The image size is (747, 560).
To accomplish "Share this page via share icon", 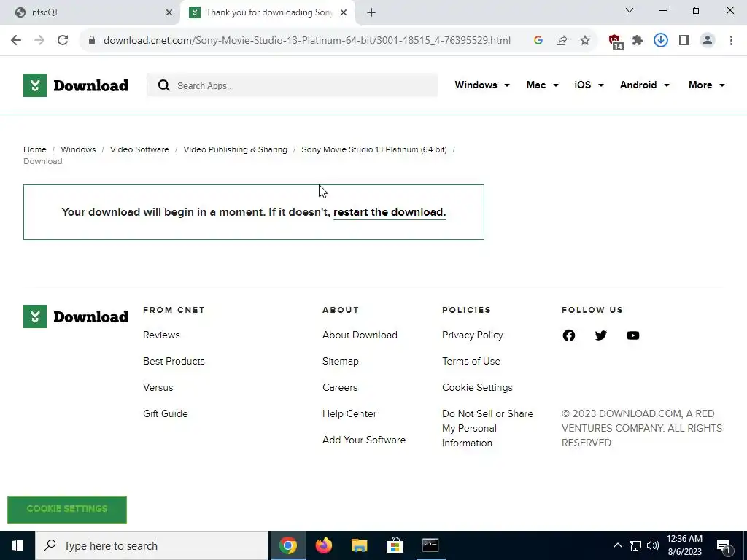I will (562, 41).
